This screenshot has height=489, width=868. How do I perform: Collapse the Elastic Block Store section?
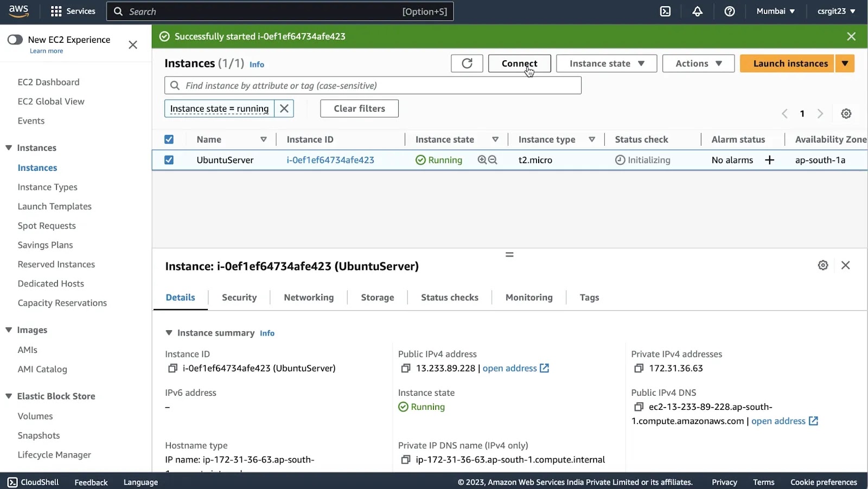(9, 396)
